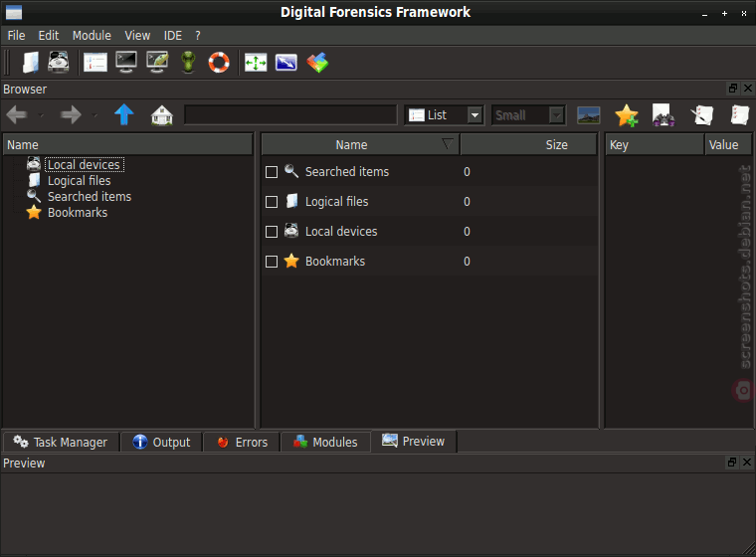Close the Browser panel

coord(748,89)
